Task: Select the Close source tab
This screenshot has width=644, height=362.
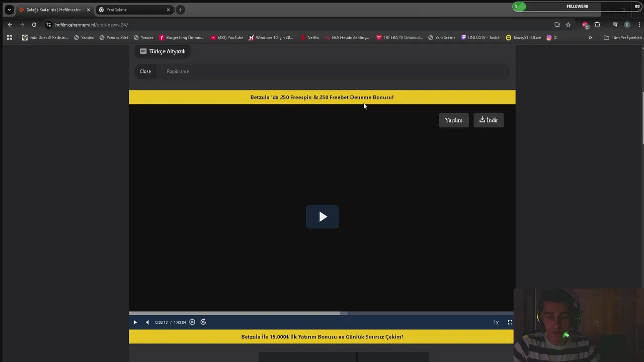Action: pos(145,71)
